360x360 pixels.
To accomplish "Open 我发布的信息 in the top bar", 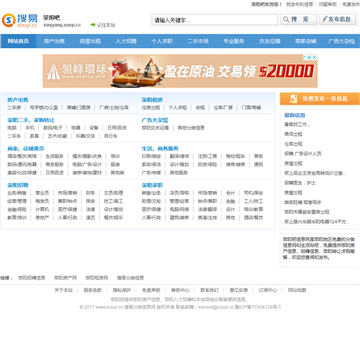I will click(x=299, y=4).
